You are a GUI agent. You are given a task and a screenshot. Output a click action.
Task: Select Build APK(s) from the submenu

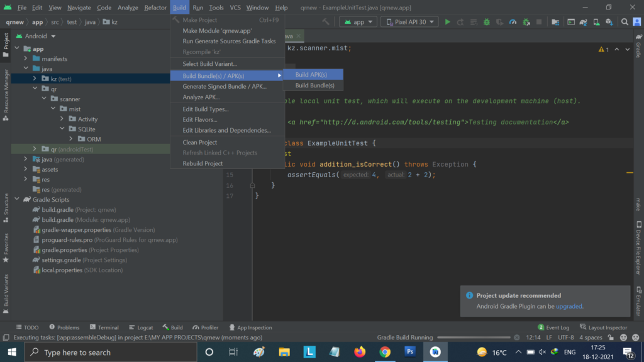pos(313,75)
